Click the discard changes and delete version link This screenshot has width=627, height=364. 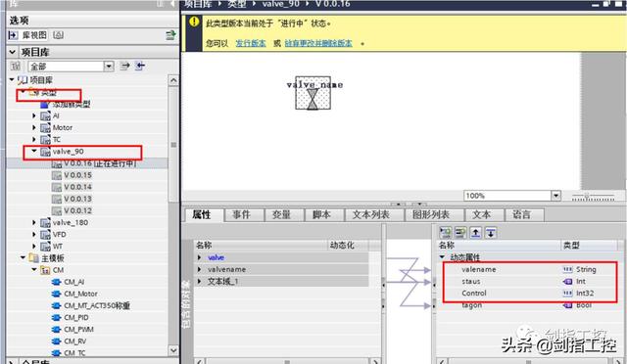tap(318, 43)
